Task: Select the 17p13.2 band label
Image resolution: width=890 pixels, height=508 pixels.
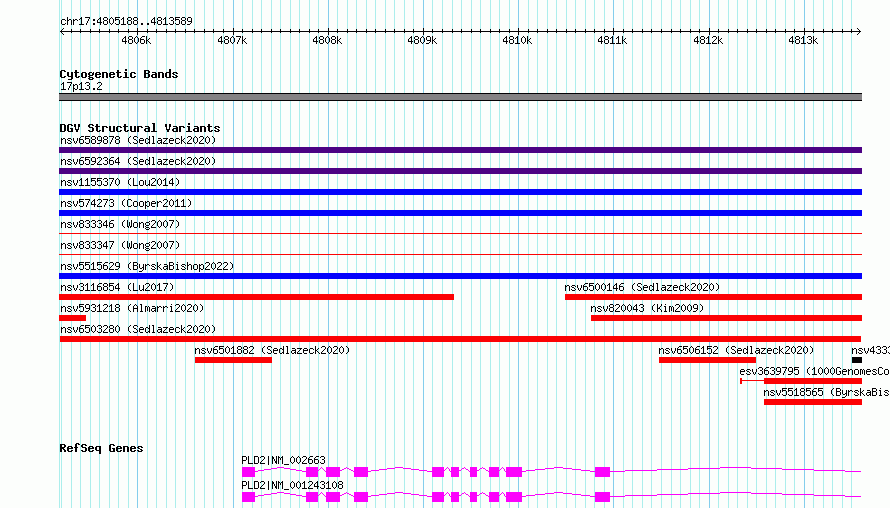Action: click(x=81, y=86)
